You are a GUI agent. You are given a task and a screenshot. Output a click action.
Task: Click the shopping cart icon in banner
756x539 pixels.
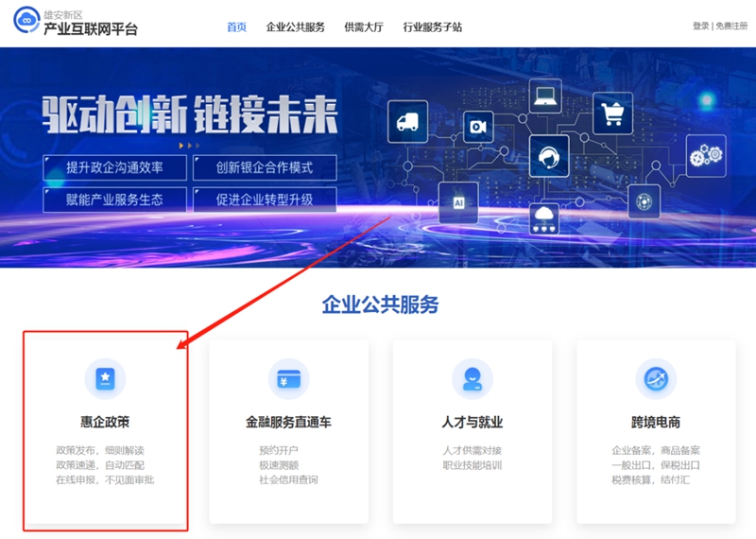pos(612,113)
